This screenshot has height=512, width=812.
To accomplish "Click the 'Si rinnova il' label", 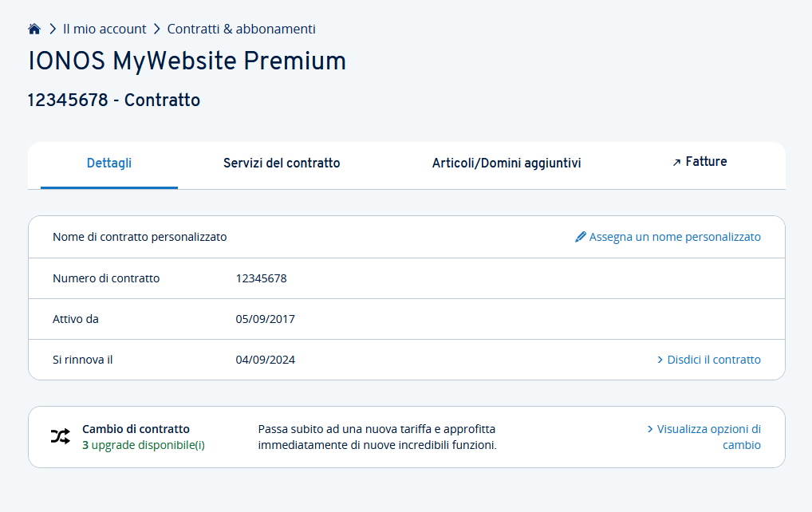I will tap(82, 360).
